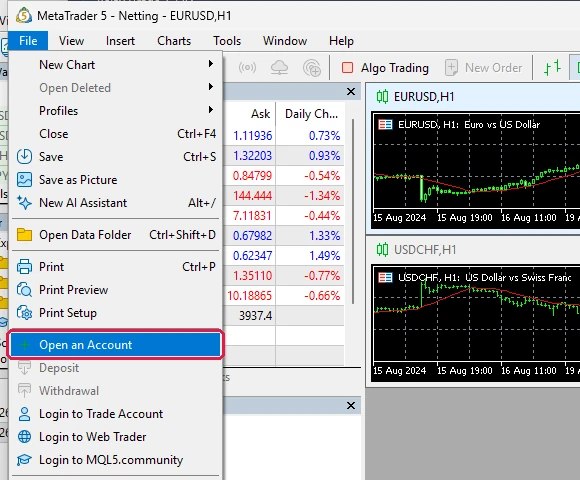The image size is (580, 480).
Task: Click the Ask value 1.11936
Action: click(x=253, y=136)
